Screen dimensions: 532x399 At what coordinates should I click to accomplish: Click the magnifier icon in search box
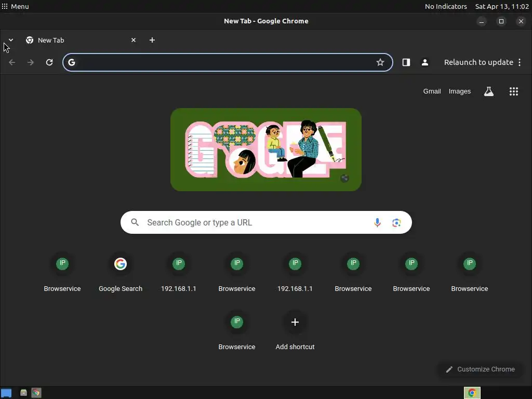135,222
